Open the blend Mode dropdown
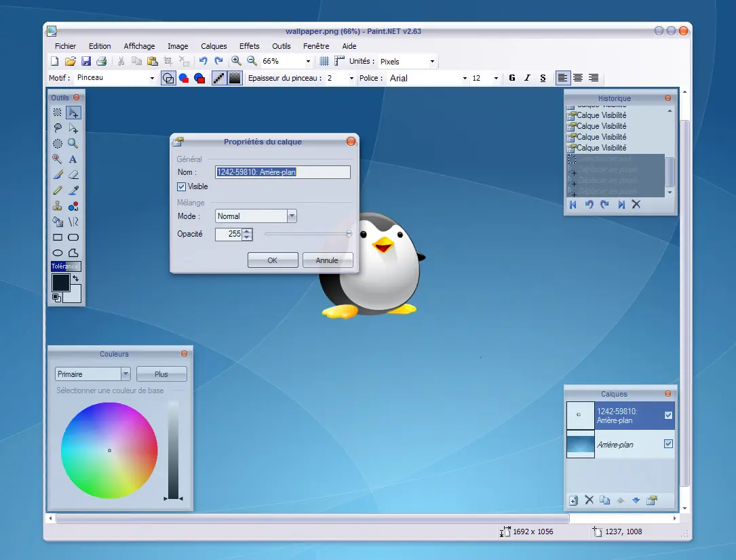This screenshot has width=736, height=560. (292, 216)
